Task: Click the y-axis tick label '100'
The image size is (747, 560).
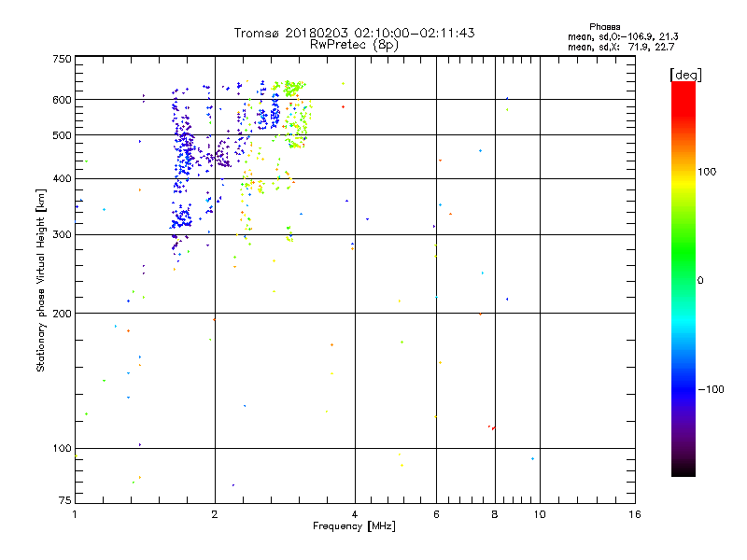Action: point(62,448)
